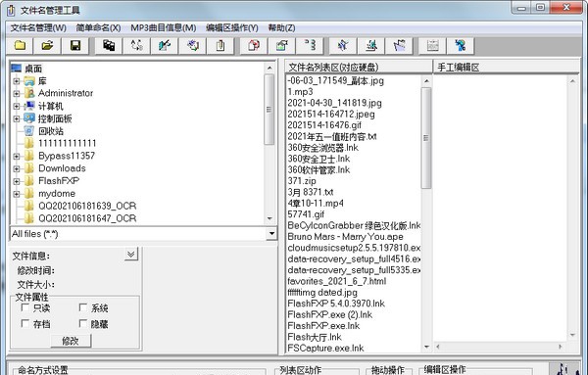Click the 修改 button
The image size is (588, 375).
tap(71, 341)
